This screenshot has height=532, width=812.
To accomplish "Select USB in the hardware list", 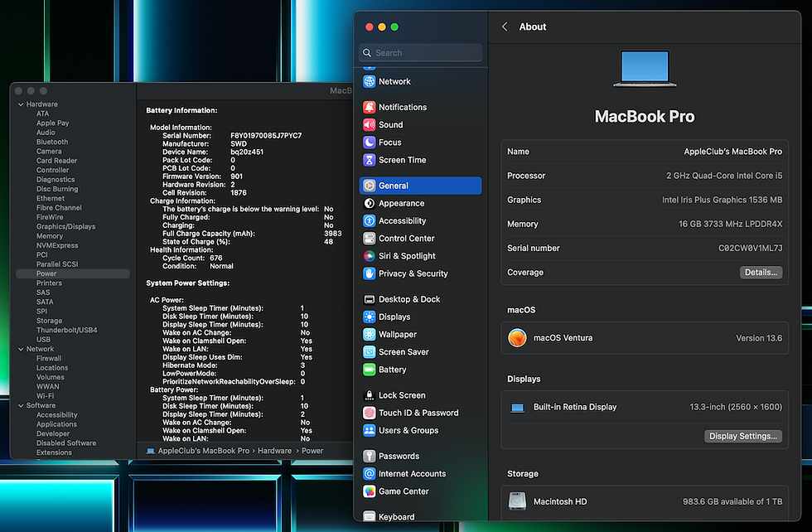I will 43,340.
